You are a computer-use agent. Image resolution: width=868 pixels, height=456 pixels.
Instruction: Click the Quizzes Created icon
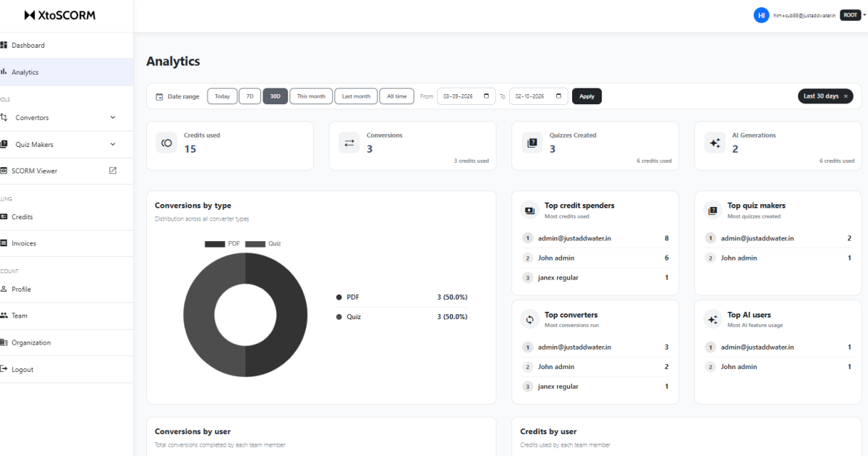point(532,143)
